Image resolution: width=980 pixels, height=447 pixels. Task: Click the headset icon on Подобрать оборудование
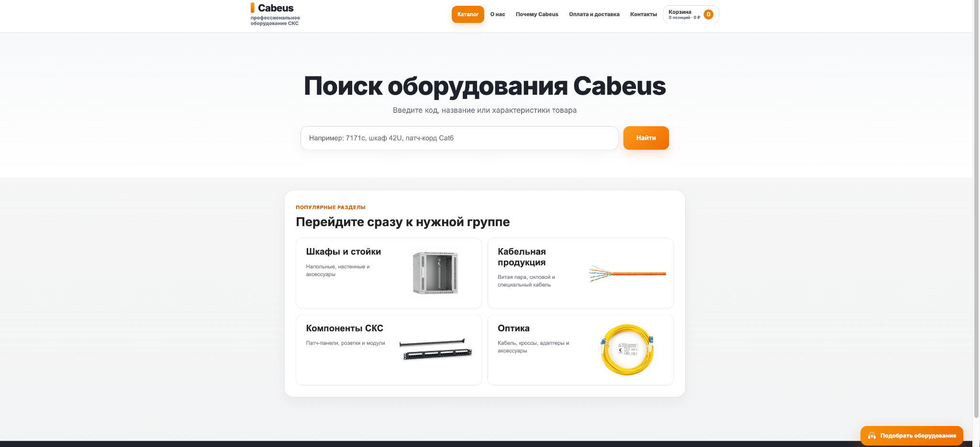[x=872, y=436]
